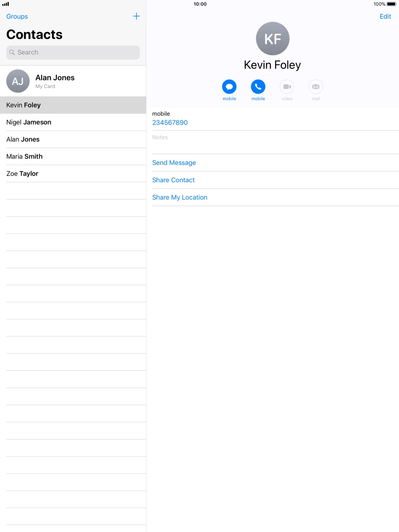Open the Groups list
Viewport: 399px width, 532px height.
(17, 16)
